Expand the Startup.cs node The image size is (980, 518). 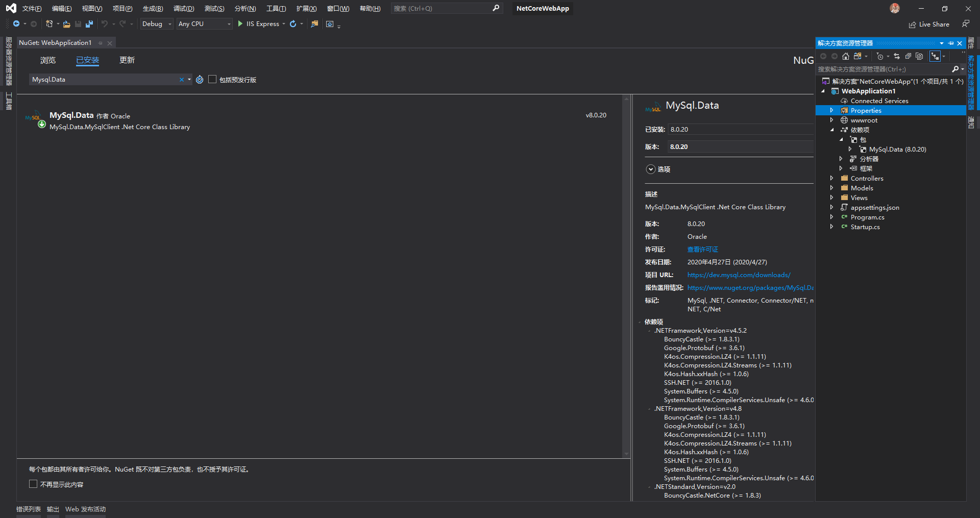(831, 227)
